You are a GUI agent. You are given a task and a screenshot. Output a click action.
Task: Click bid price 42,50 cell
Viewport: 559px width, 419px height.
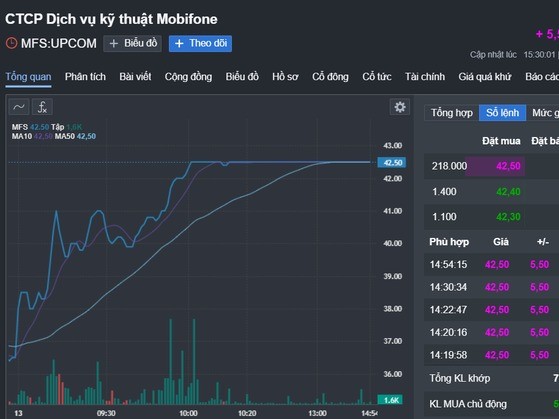tap(508, 166)
